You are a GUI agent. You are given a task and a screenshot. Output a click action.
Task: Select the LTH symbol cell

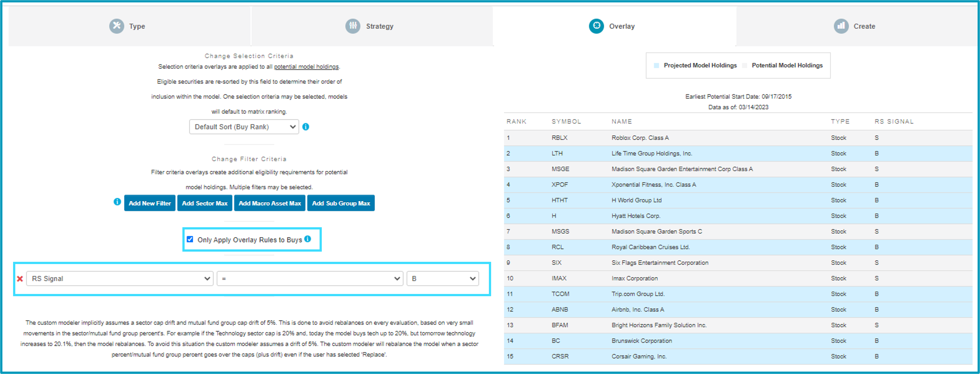click(557, 153)
